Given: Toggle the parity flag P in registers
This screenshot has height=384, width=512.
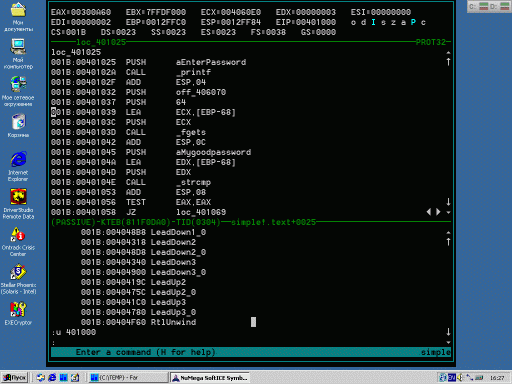Looking at the screenshot, I should (x=413, y=22).
